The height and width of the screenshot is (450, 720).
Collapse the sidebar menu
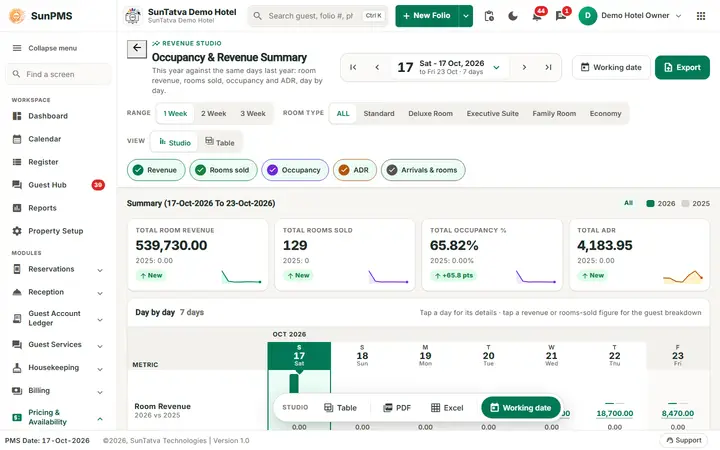point(45,48)
